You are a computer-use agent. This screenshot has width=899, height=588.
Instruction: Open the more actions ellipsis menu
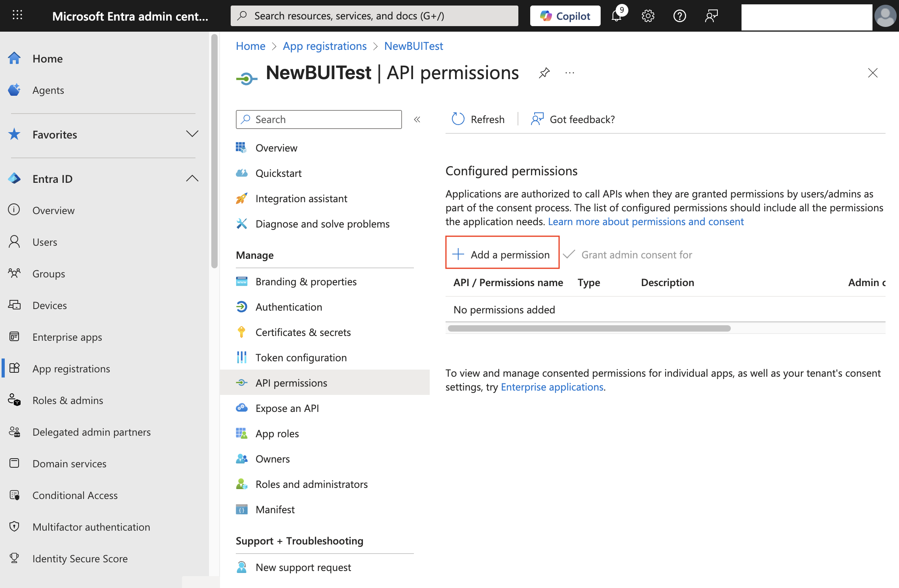pyautogui.click(x=570, y=73)
